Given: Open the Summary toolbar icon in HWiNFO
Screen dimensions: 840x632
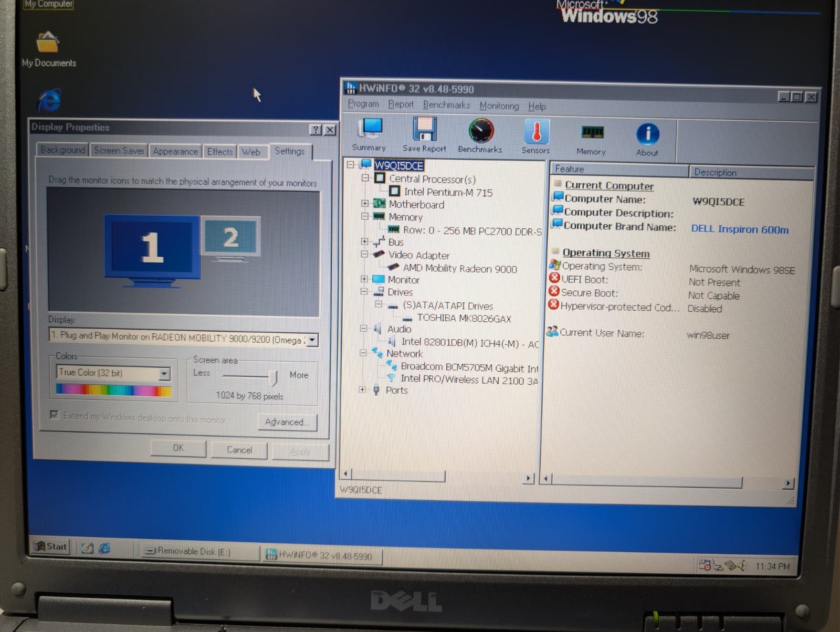Looking at the screenshot, I should (x=370, y=134).
